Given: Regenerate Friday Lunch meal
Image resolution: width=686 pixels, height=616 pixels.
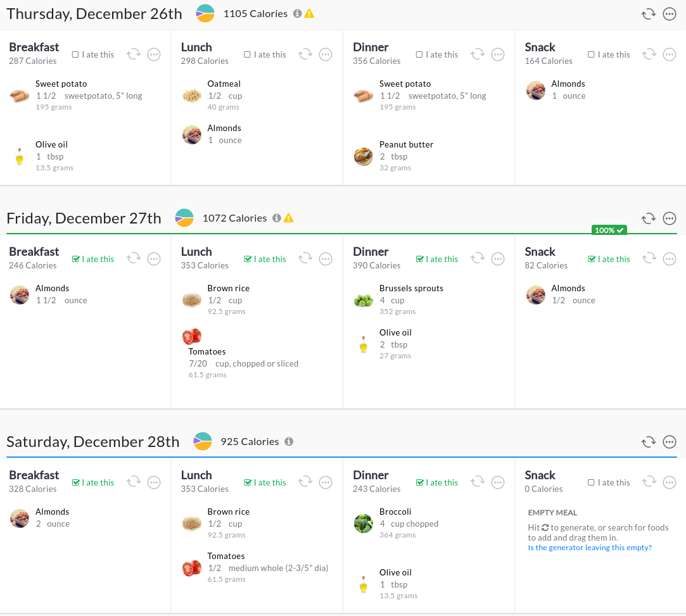Looking at the screenshot, I should tap(305, 259).
